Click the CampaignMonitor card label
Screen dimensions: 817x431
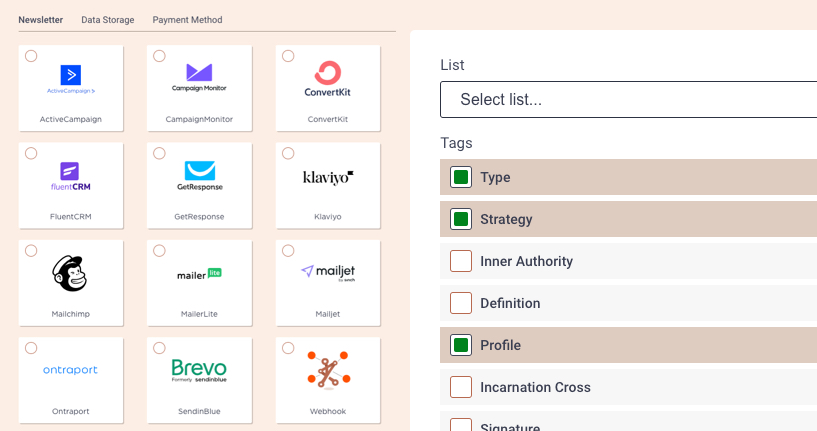199,119
